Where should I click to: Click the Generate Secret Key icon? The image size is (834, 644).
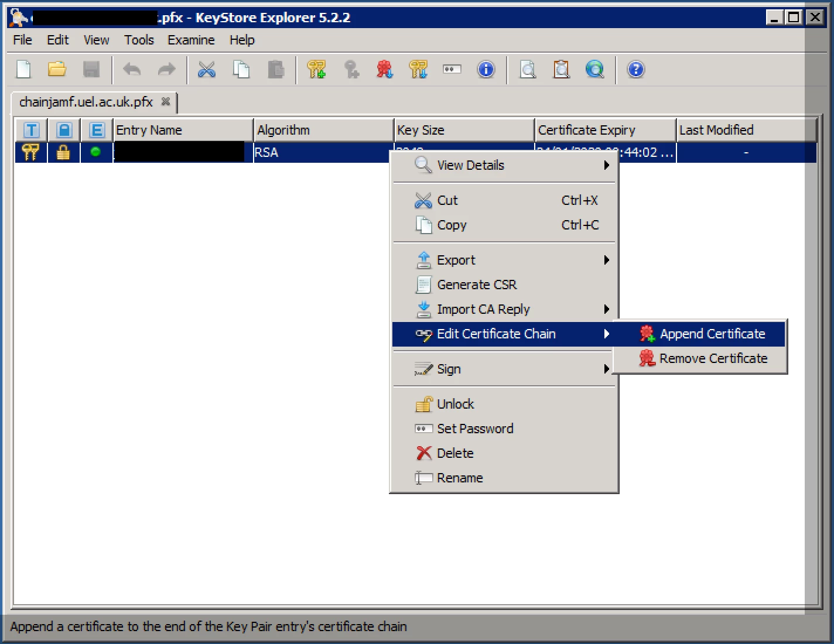click(351, 70)
